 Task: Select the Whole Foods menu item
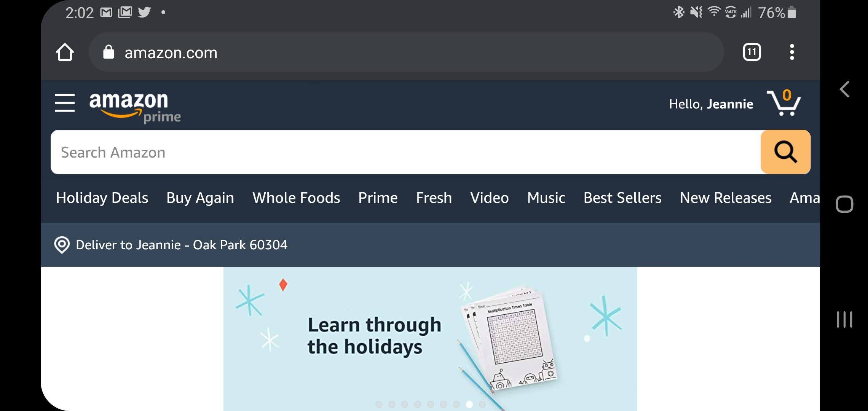[x=296, y=198]
